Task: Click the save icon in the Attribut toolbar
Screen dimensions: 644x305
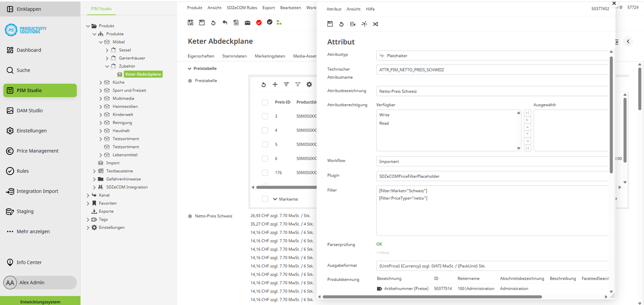Action: [330, 24]
